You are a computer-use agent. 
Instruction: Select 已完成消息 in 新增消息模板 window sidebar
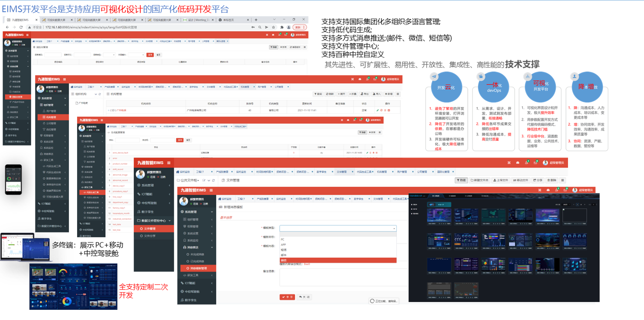click(x=197, y=261)
